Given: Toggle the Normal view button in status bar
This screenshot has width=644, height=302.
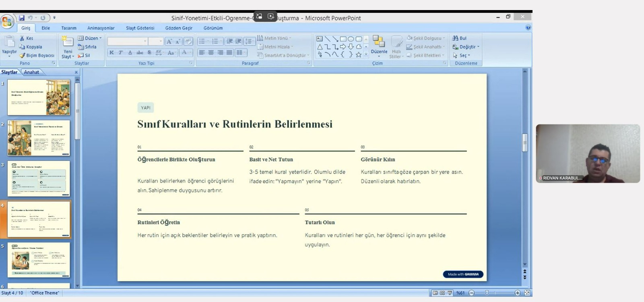Looking at the screenshot, I should coord(435,293).
